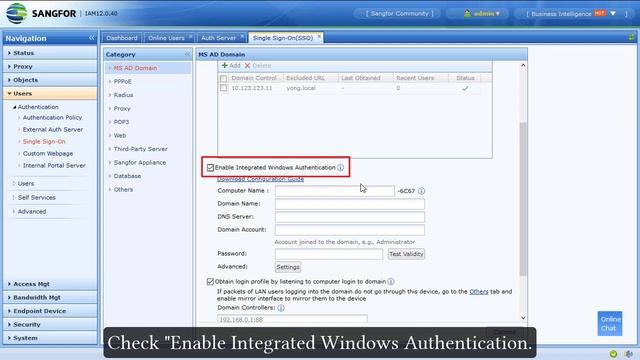Image resolution: width=640 pixels, height=360 pixels.
Task: Open Advanced Settings button
Action: [x=288, y=267]
